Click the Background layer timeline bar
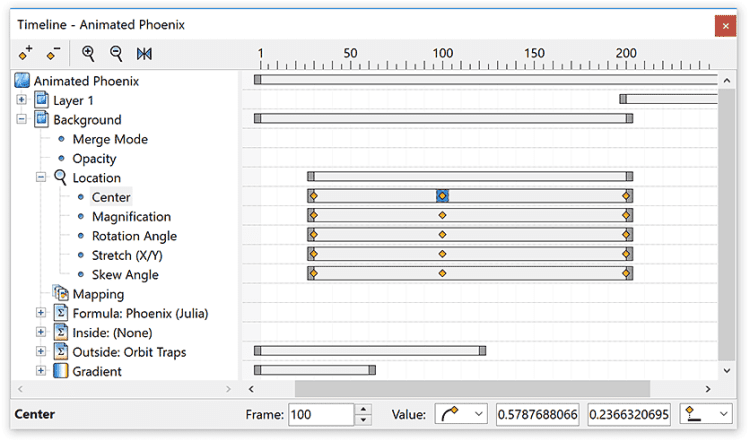Viewport: 750px width, 441px height. [x=443, y=118]
